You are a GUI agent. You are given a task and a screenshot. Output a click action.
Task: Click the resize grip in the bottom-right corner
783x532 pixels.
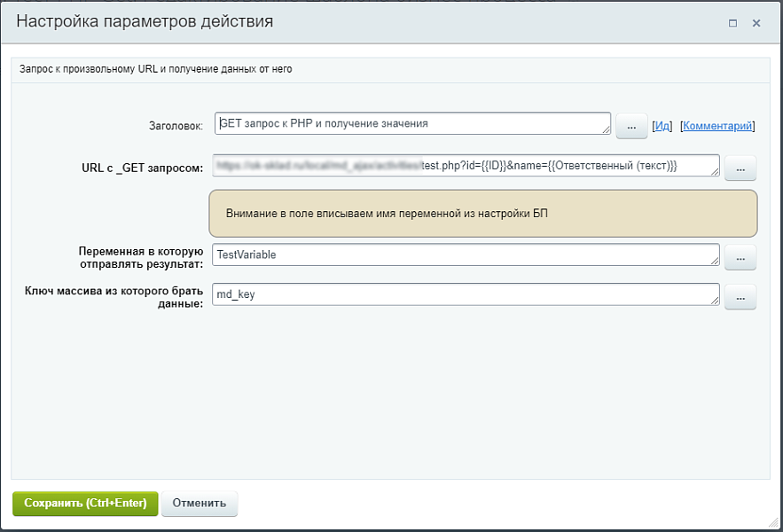[774, 524]
